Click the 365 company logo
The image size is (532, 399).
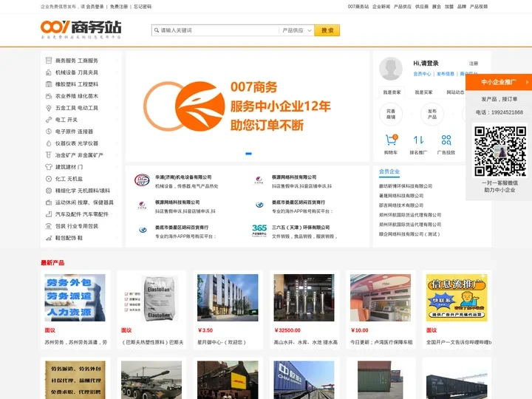259,231
